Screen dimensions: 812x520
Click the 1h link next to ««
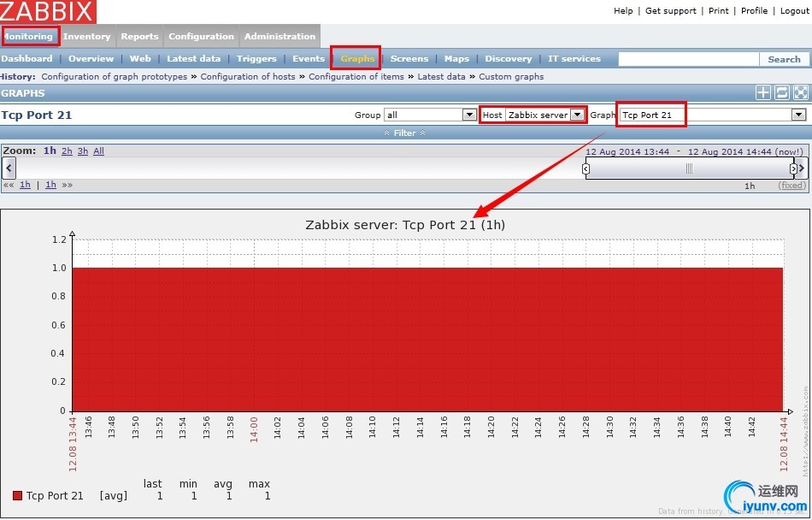pos(25,185)
